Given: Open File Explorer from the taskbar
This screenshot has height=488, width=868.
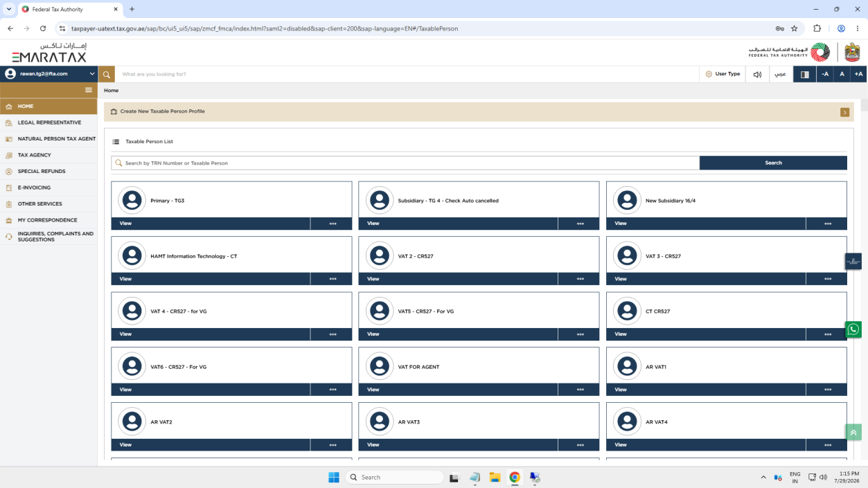Looking at the screenshot, I should (495, 477).
